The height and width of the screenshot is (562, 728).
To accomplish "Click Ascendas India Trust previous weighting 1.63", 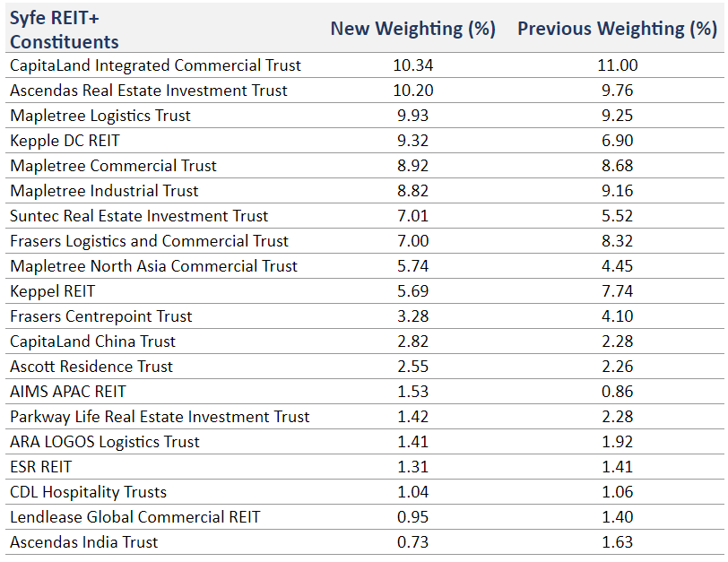I will pyautogui.click(x=617, y=542).
